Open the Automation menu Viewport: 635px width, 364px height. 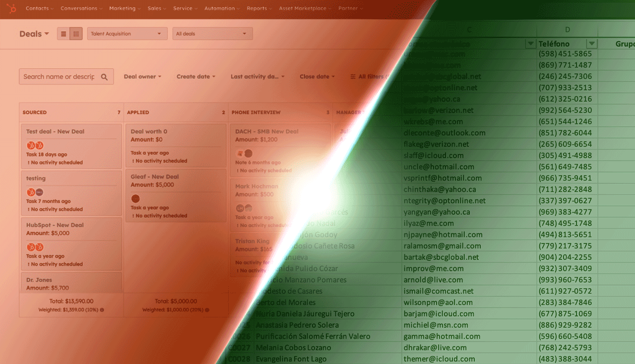coord(222,8)
